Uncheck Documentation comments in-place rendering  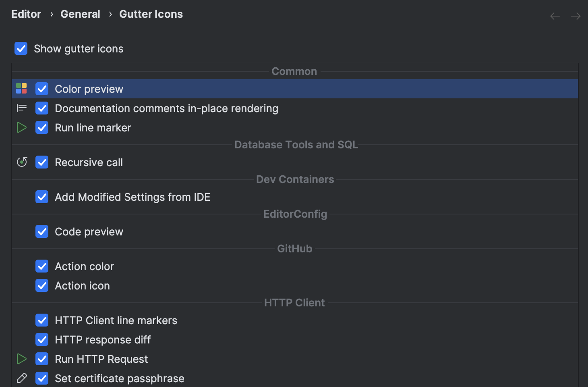coord(42,108)
